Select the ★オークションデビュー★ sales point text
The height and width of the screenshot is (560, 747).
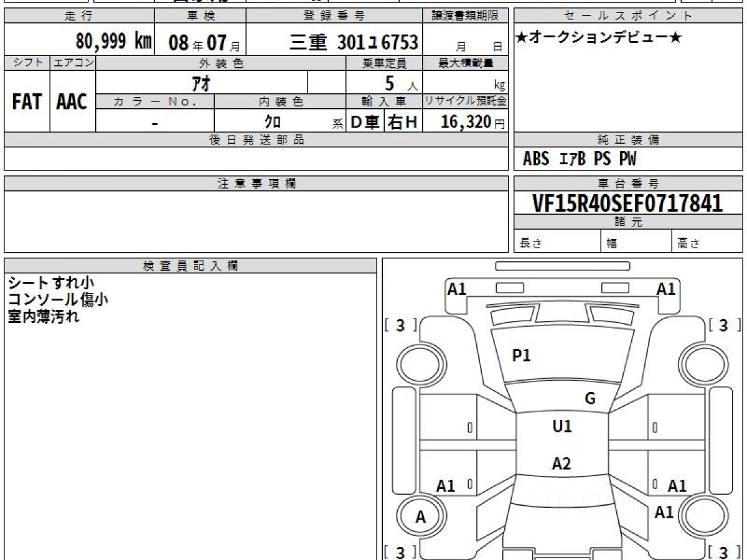(x=599, y=38)
